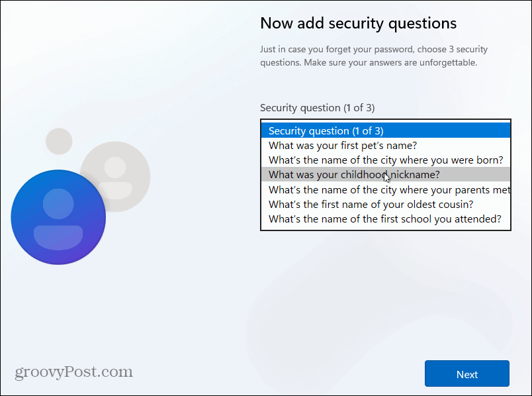Click the 'Security question (1 of 3)' label above the list
The height and width of the screenshot is (396, 532).
(x=317, y=107)
